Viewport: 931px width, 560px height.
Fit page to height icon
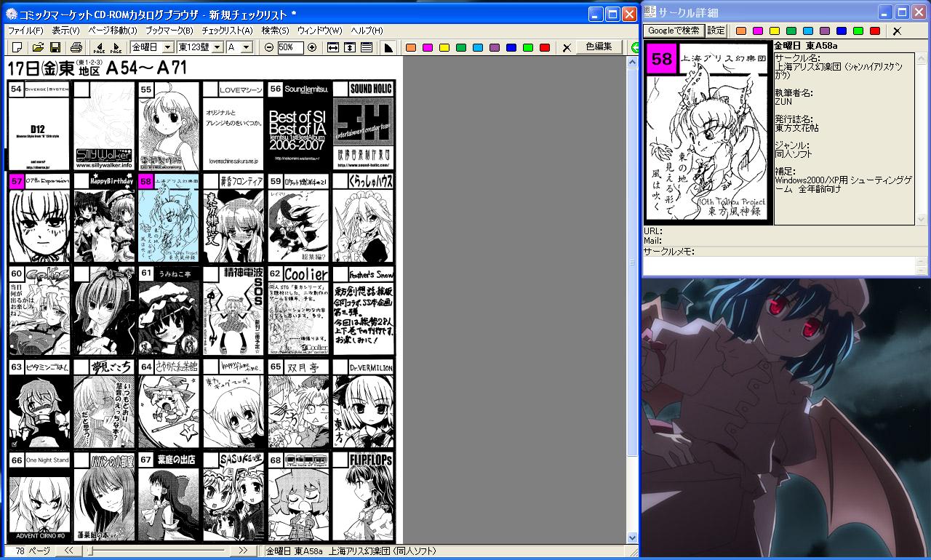pos(350,47)
